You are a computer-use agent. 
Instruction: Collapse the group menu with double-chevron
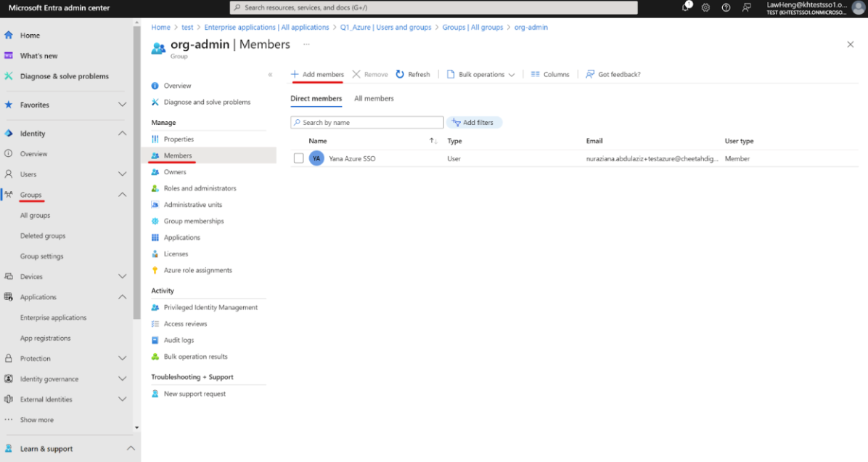click(x=270, y=74)
